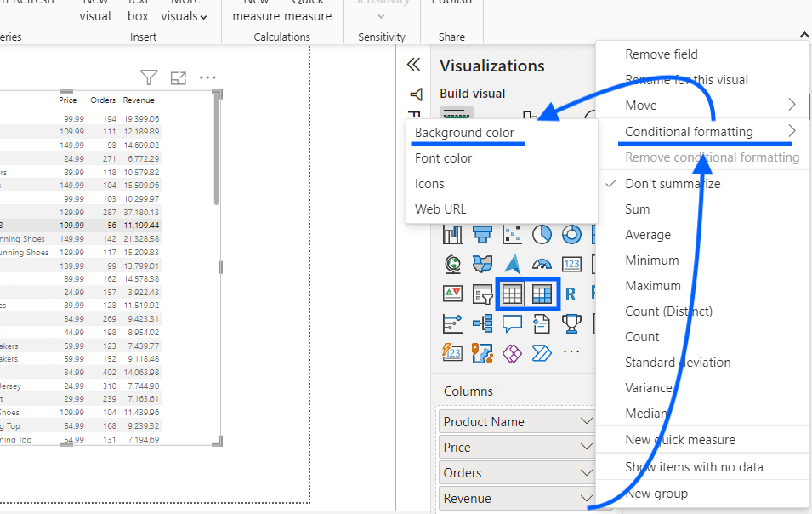Click the table's vertical scrollbar
This screenshot has width=812, height=514.
(216, 150)
